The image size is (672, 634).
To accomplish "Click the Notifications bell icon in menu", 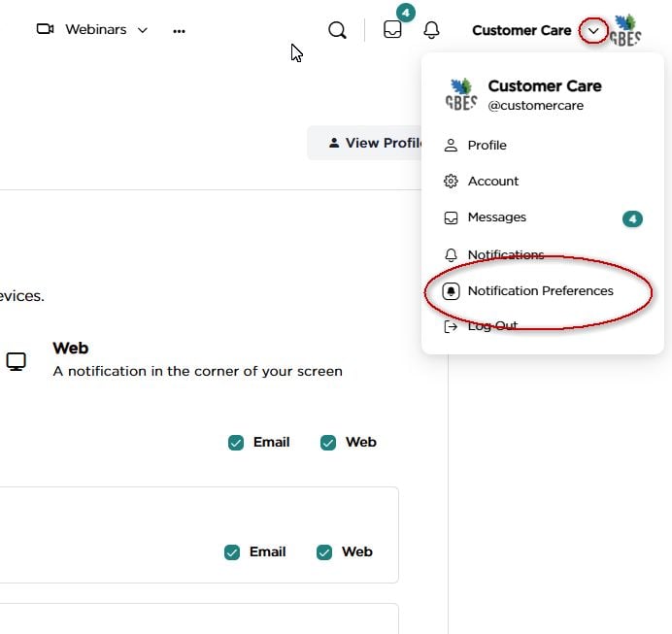I will [451, 255].
